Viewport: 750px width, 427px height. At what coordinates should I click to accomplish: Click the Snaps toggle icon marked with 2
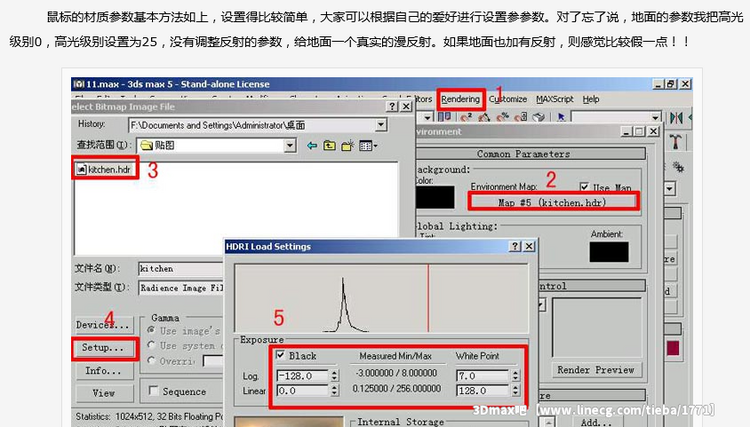tap(466, 117)
